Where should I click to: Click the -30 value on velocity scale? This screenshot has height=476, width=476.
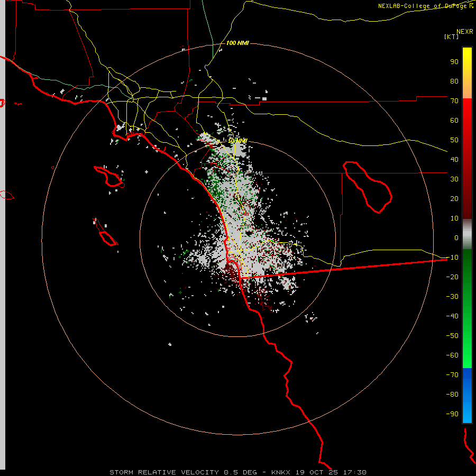coord(452,297)
